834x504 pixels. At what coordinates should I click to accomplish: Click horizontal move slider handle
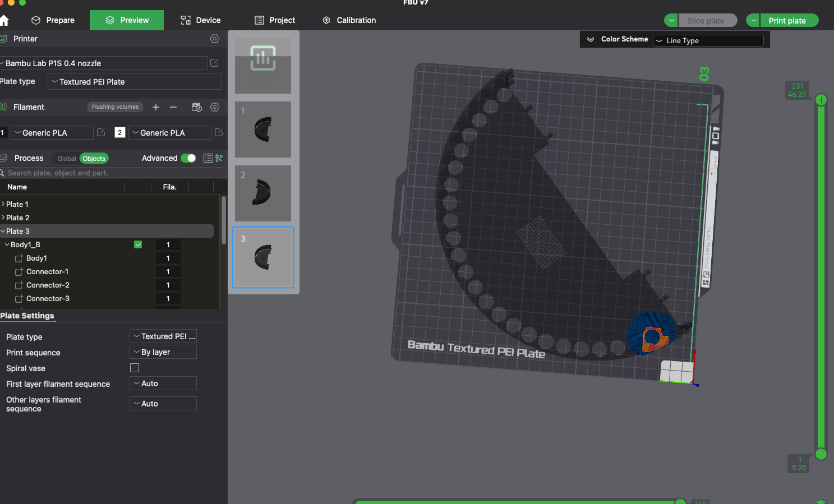coord(680,502)
